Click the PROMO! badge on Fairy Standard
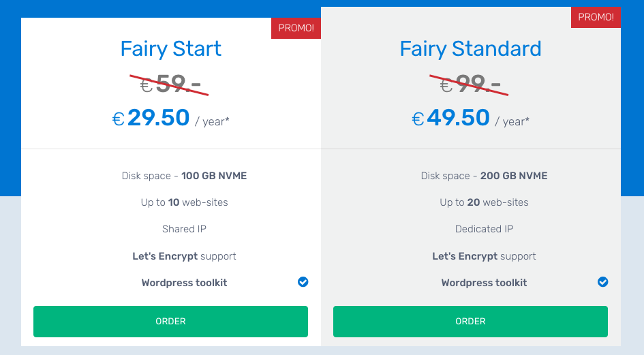The height and width of the screenshot is (355, 644). (596, 17)
